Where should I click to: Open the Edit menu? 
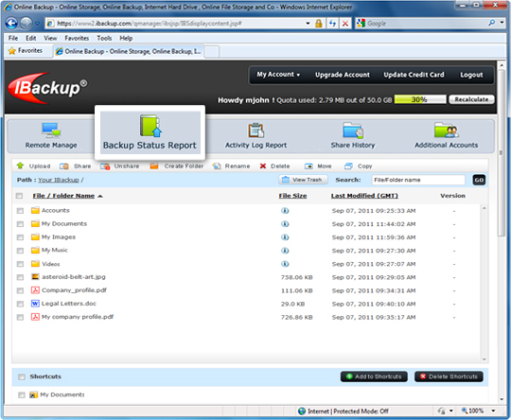pos(31,38)
